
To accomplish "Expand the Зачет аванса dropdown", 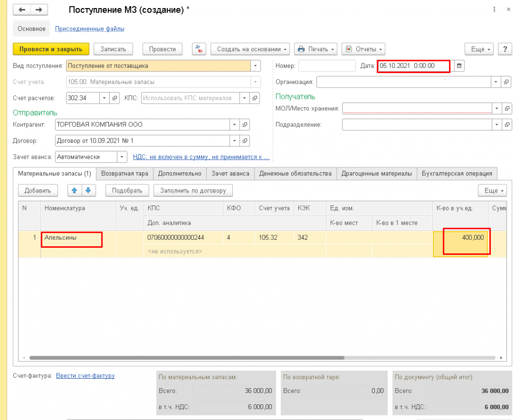I will pyautogui.click(x=122, y=157).
